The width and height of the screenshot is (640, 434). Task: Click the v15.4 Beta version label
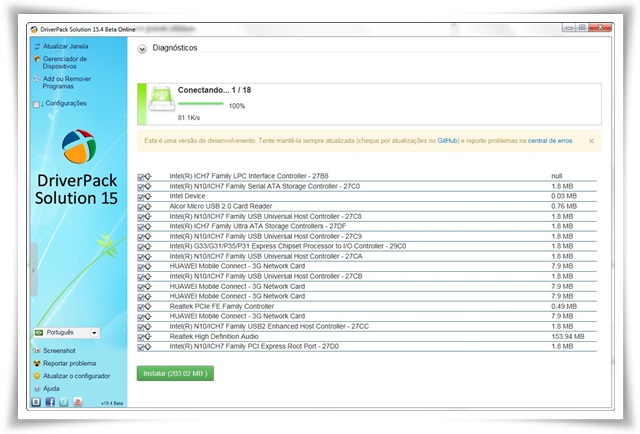(112, 403)
